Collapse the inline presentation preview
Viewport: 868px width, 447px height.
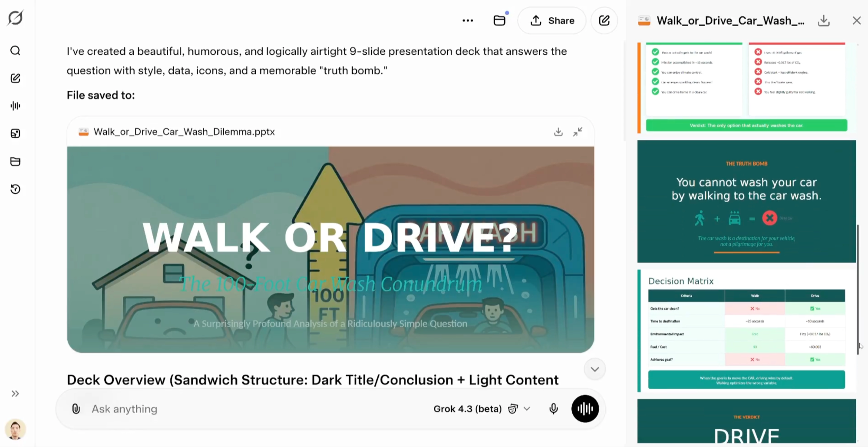[x=578, y=132]
